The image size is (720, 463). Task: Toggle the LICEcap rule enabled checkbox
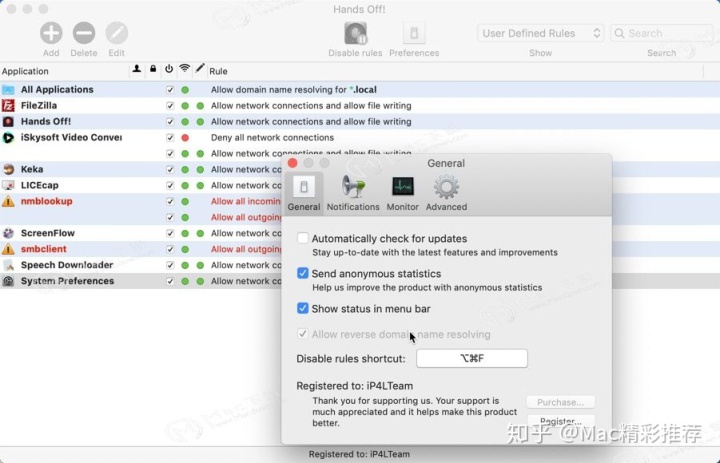[x=170, y=185]
